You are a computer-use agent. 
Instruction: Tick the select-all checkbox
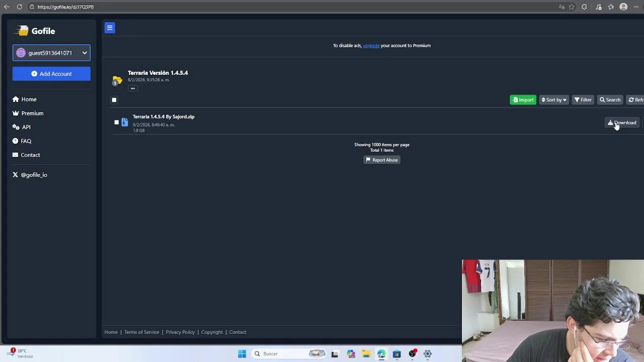coord(114,100)
